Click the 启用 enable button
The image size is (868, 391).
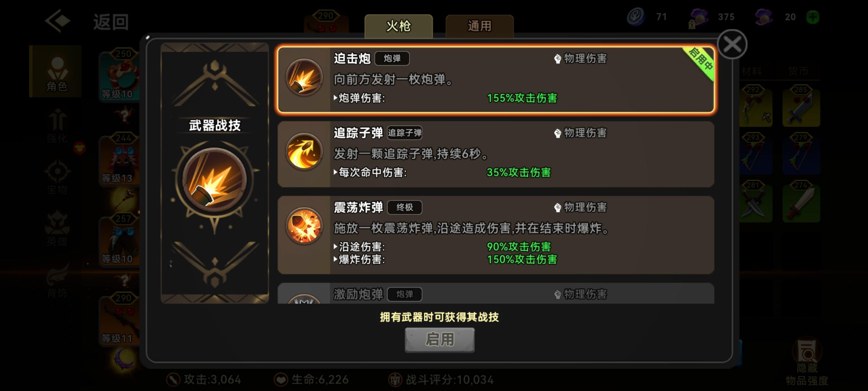pyautogui.click(x=439, y=340)
